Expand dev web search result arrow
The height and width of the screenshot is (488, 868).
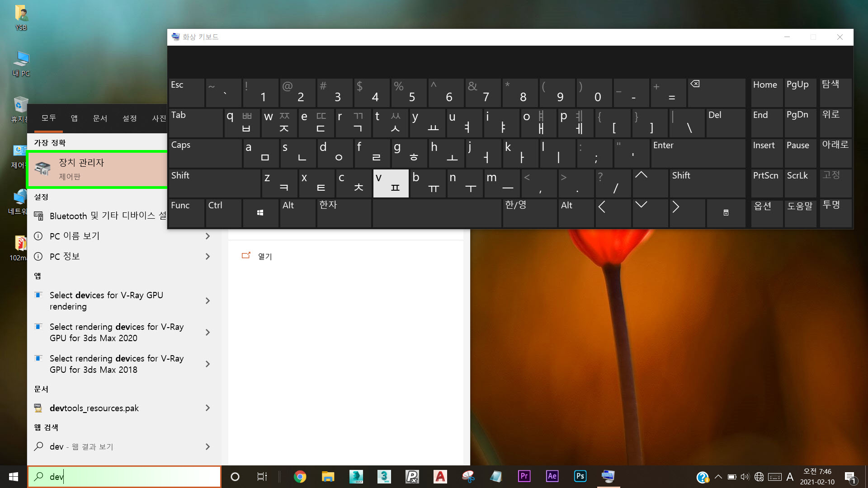click(208, 446)
